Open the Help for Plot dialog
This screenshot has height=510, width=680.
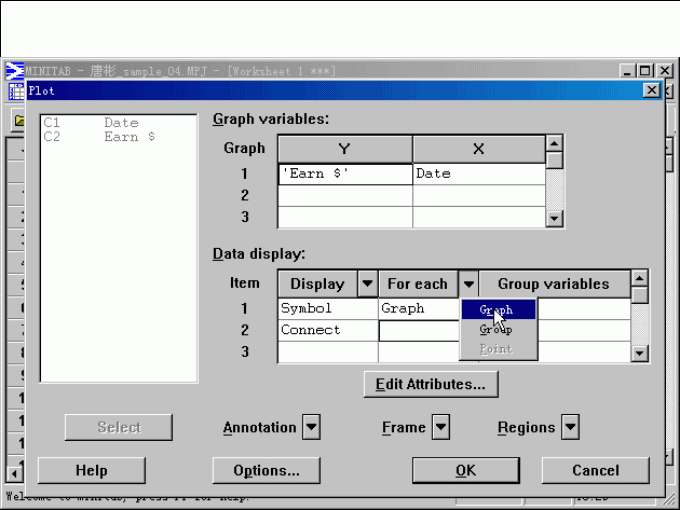coord(91,470)
